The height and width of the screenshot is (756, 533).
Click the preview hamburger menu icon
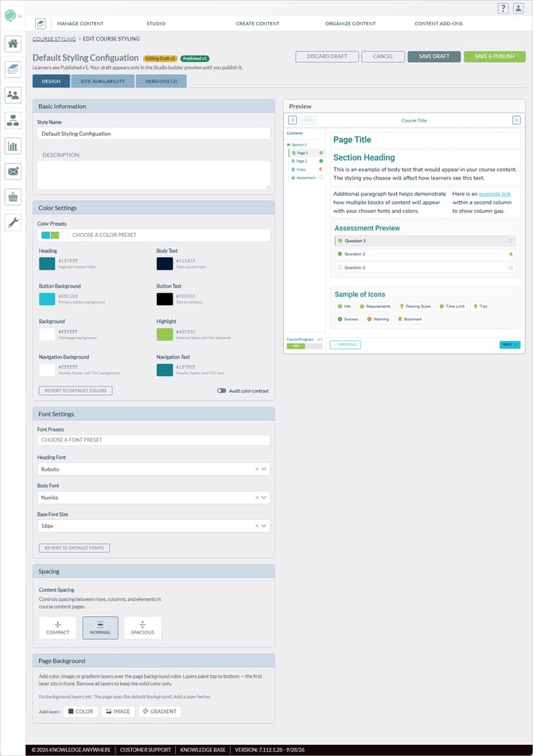tap(292, 120)
